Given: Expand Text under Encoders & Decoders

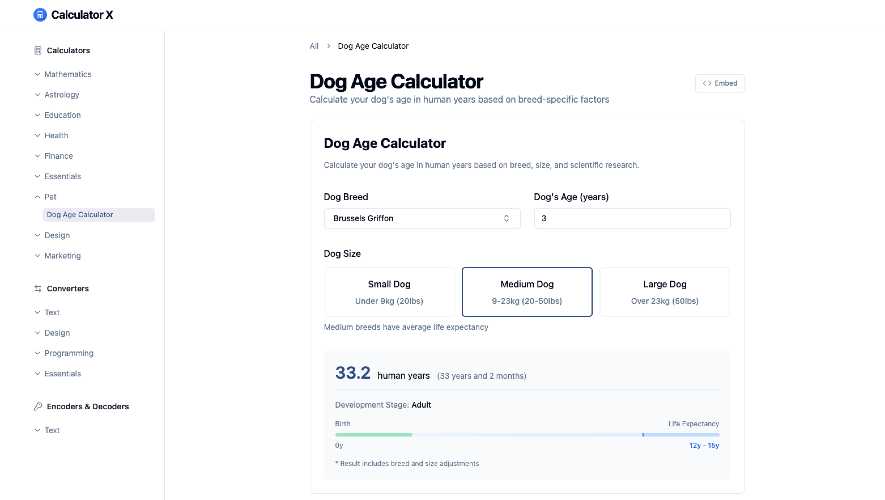Looking at the screenshot, I should (47, 430).
